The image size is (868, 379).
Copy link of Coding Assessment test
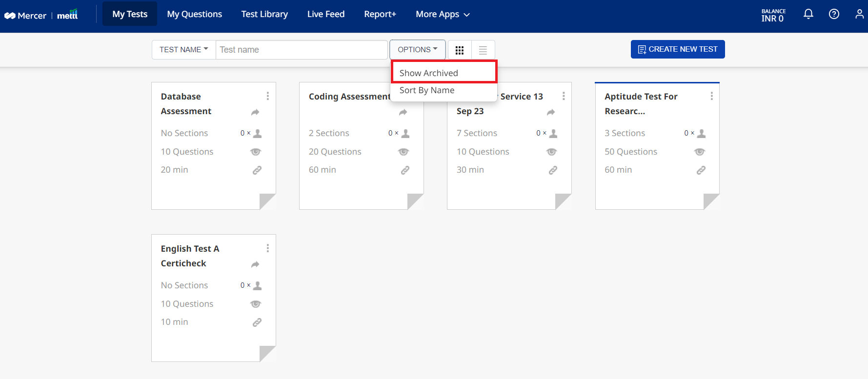[405, 170]
